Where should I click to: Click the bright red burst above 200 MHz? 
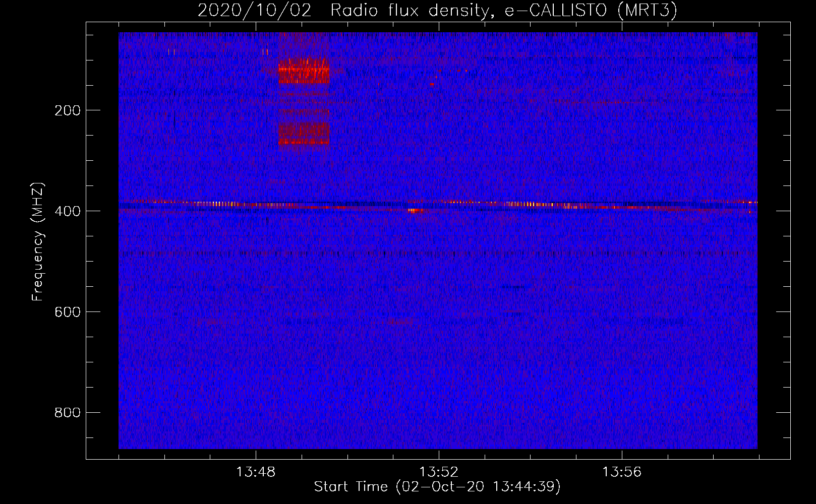[304, 71]
